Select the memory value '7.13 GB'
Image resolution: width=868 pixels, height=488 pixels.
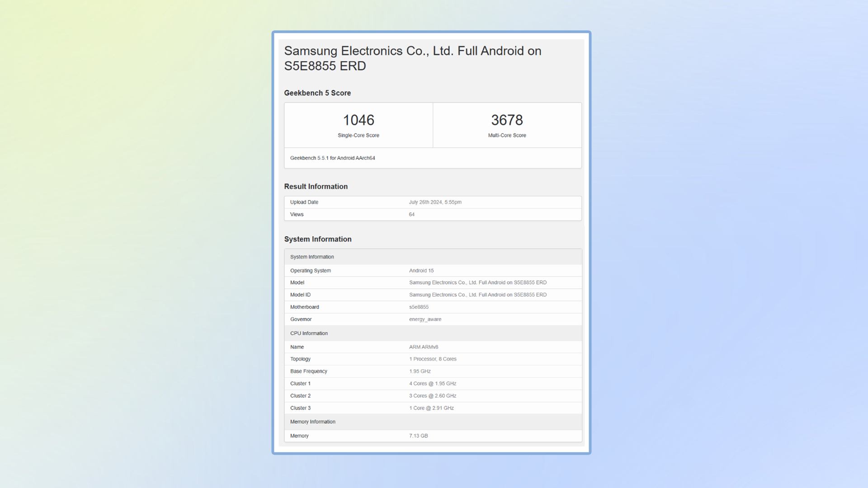pos(418,436)
